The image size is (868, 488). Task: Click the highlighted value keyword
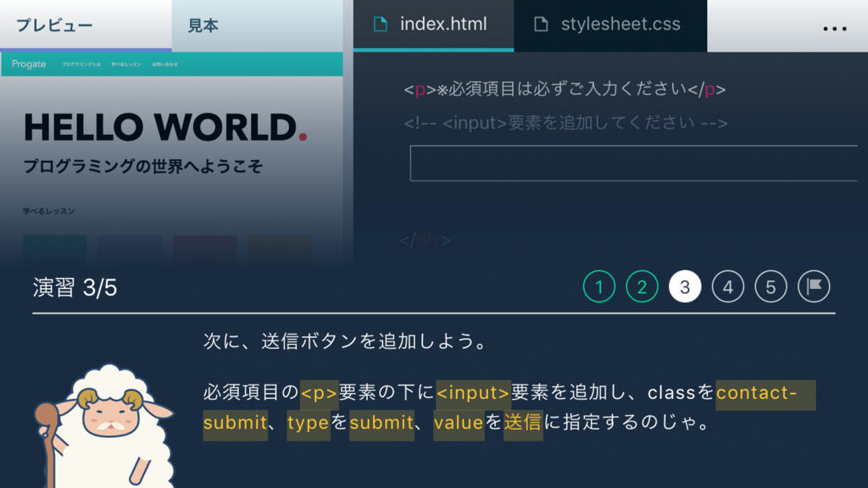tap(459, 424)
